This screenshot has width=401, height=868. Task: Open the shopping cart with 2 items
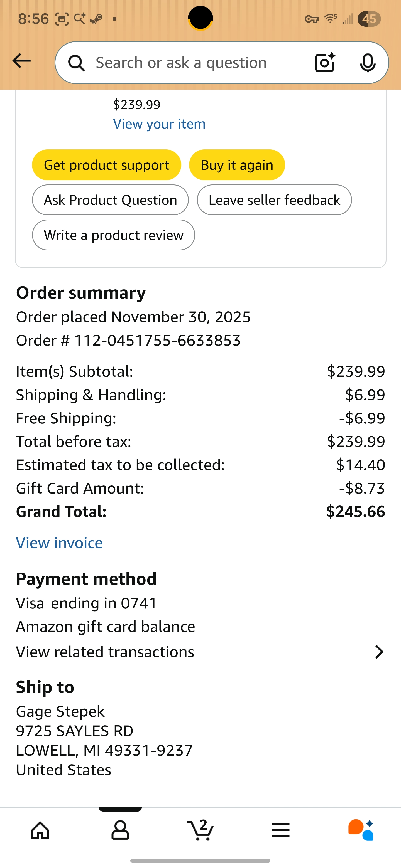[x=200, y=830]
